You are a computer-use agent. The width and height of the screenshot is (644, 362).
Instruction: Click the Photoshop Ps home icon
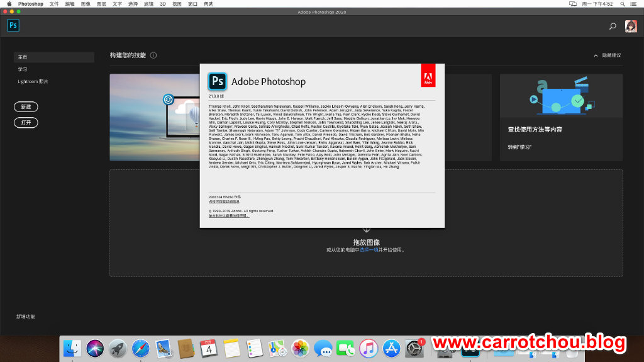(x=13, y=25)
